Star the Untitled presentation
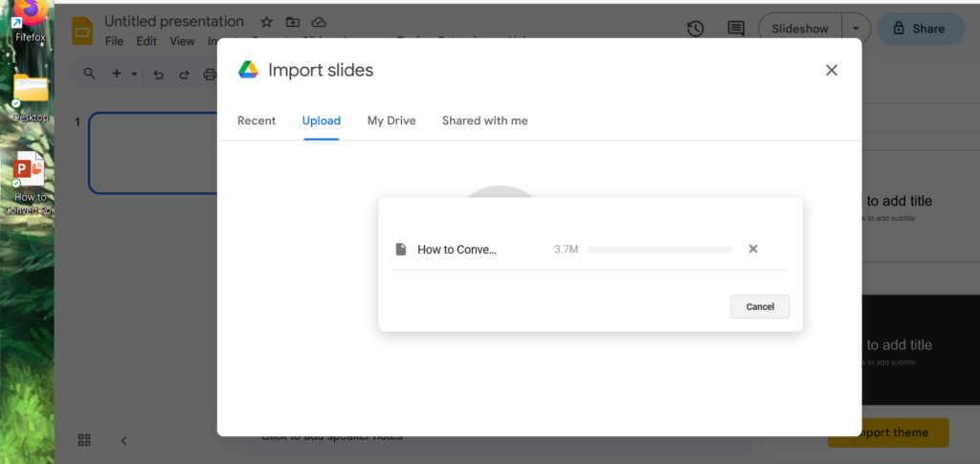Screen dimensions: 980x464 [267, 22]
